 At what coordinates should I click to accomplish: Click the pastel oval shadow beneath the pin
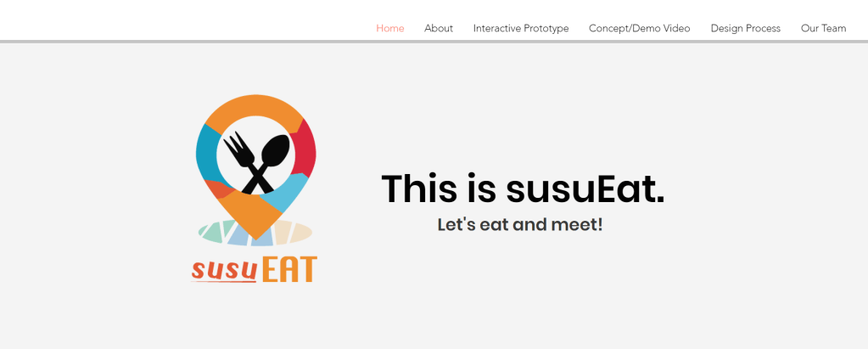tap(255, 232)
